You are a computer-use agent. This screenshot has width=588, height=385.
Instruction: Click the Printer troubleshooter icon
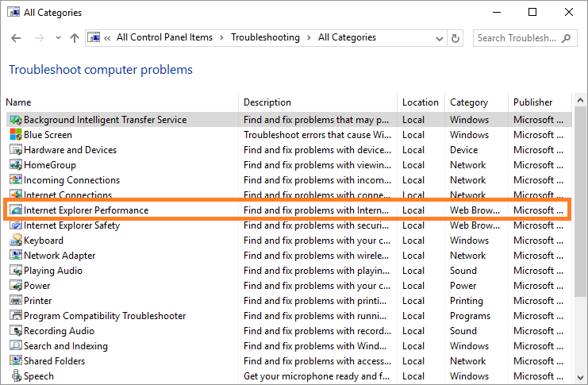click(x=16, y=301)
